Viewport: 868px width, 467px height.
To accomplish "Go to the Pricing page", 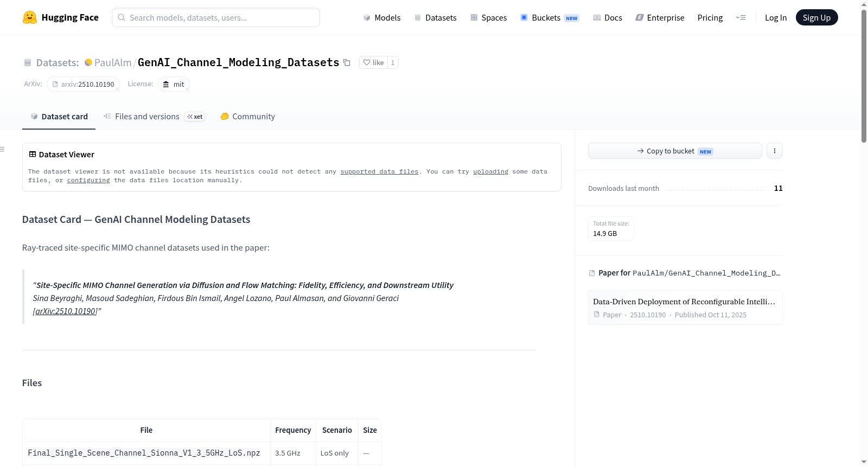I will coord(710,17).
